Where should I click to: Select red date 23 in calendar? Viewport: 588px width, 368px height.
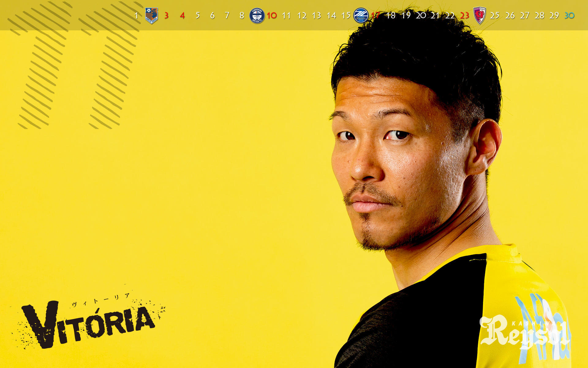click(x=465, y=15)
